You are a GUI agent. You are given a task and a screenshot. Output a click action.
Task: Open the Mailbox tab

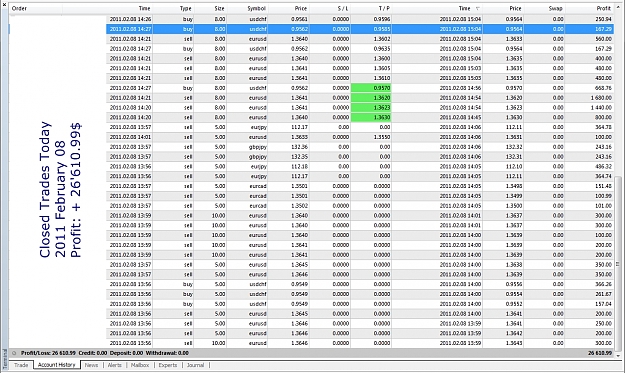pos(140,365)
